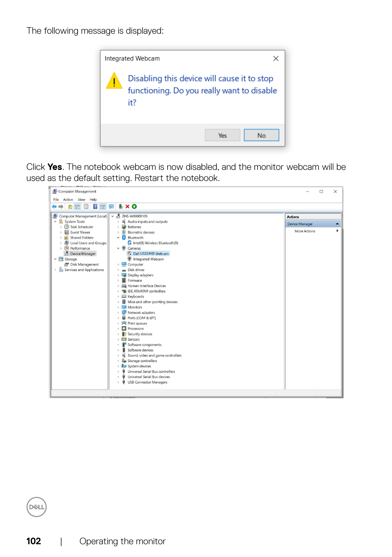The width and height of the screenshot is (392, 557).
Task: Toggle the Show/Hide Console Tree toolbar icon
Action: (77, 207)
